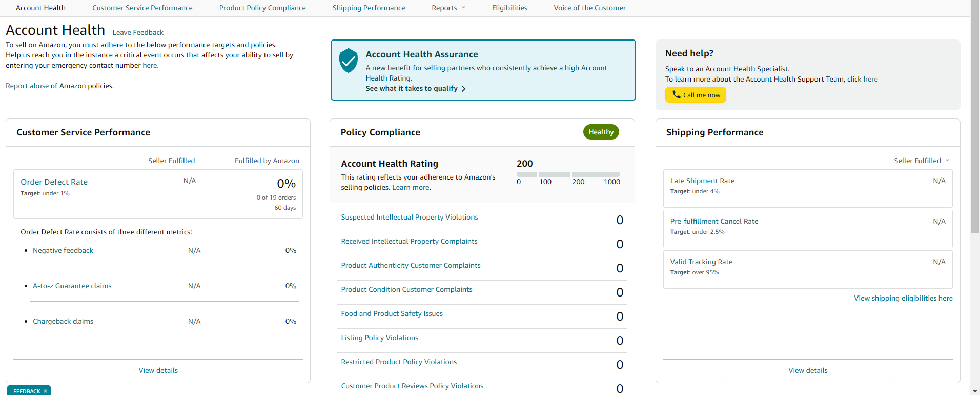Switch to Customer Service Performance tab

pos(142,8)
